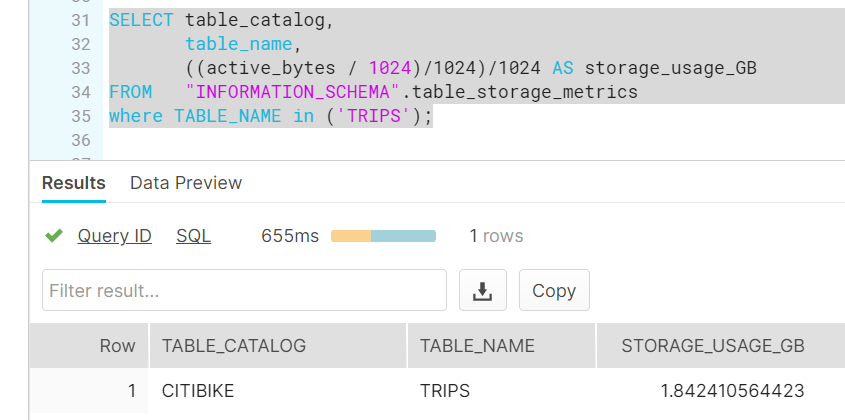The image size is (845, 420).
Task: Select the Results tab
Action: (74, 183)
